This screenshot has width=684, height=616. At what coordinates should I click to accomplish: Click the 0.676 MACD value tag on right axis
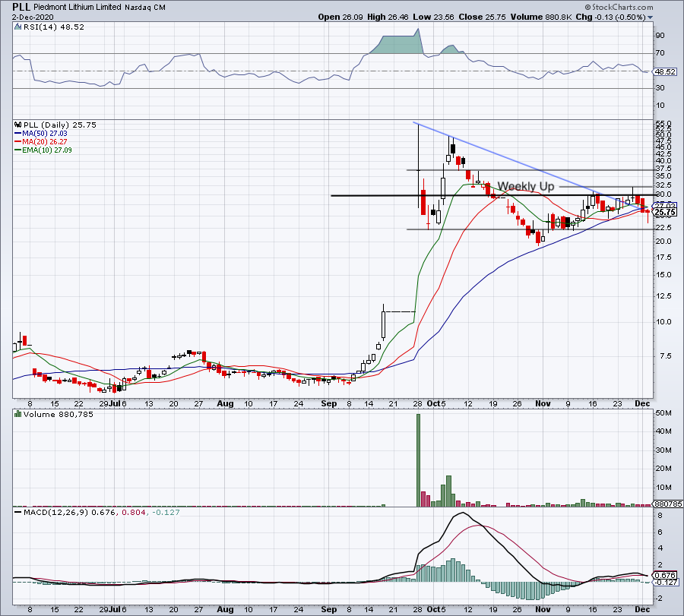[666, 575]
